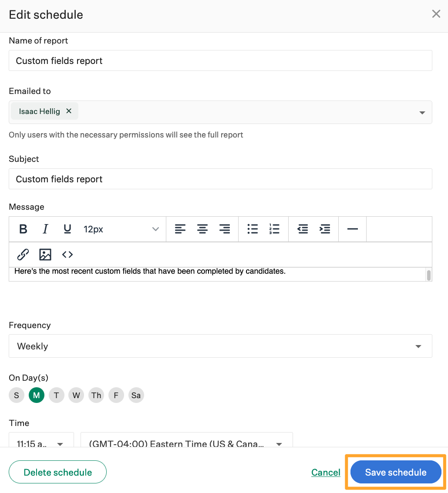Select Saturday as report day
This screenshot has height=493, width=448.
[136, 395]
